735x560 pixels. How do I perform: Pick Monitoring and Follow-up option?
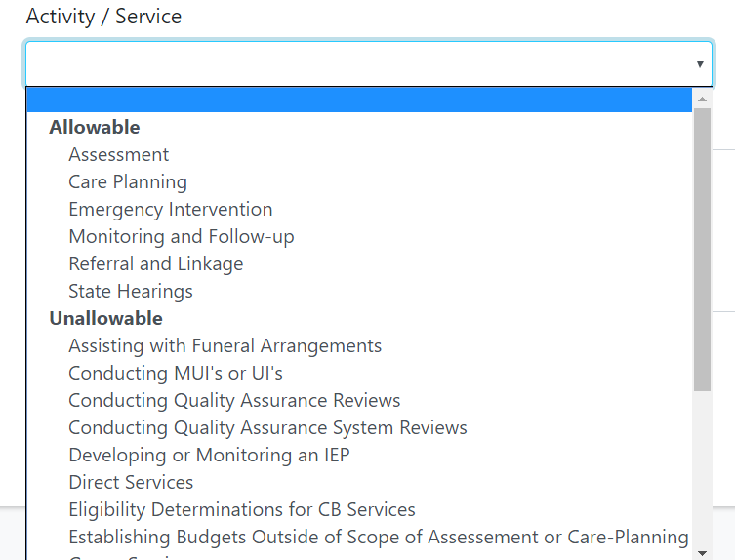(182, 236)
